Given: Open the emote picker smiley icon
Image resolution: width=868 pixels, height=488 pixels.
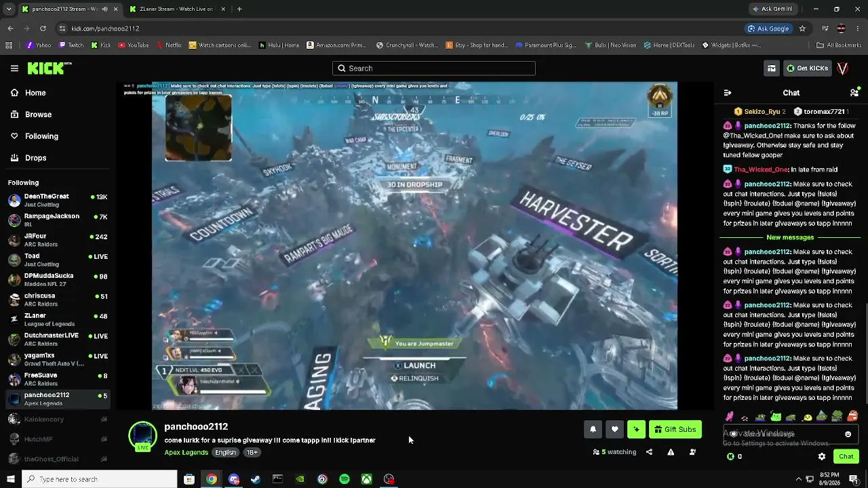Looking at the screenshot, I should pyautogui.click(x=848, y=434).
